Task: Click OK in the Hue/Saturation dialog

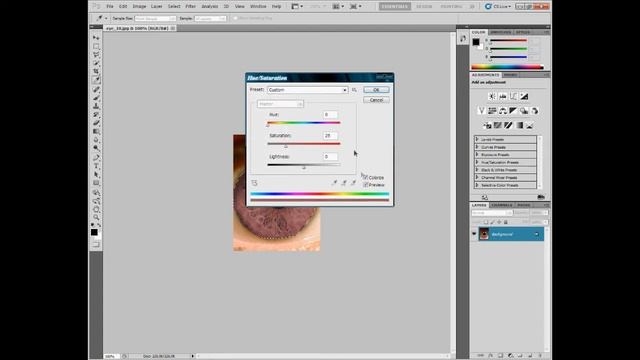Action: (376, 90)
